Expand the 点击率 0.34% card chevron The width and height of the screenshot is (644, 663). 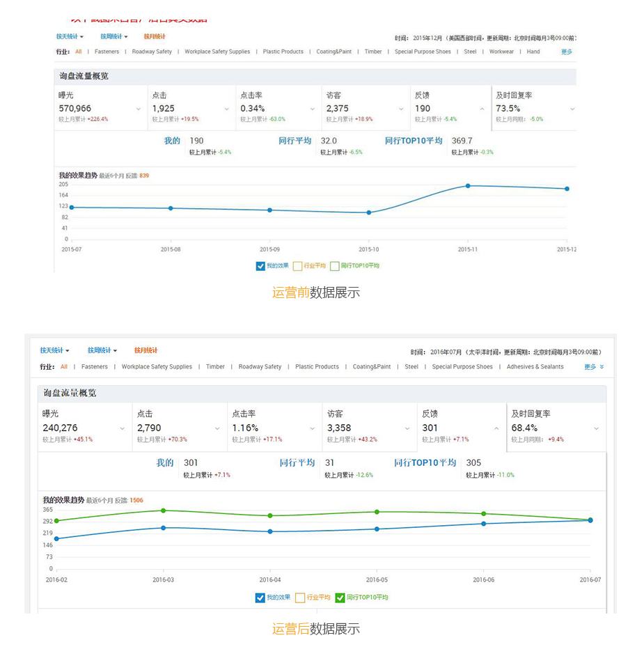coord(314,109)
